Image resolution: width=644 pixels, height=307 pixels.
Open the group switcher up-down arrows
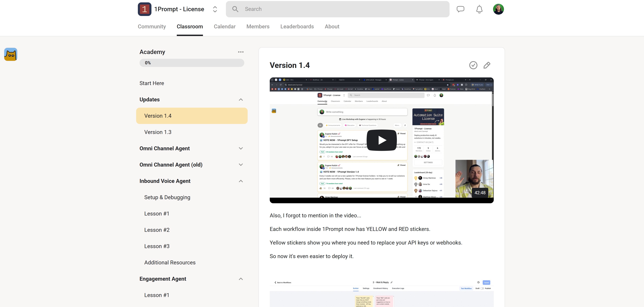pos(215,9)
